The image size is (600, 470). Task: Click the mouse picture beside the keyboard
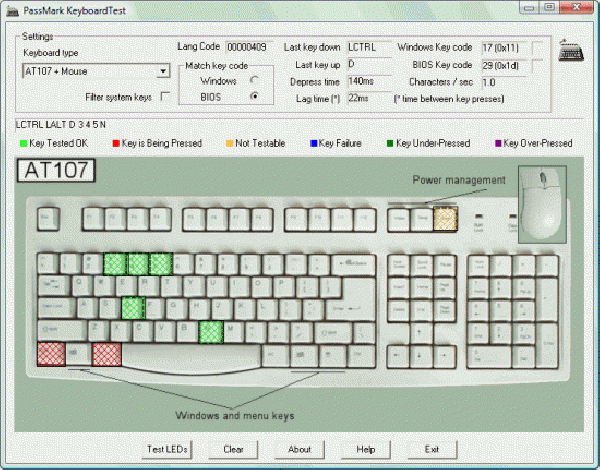click(x=542, y=204)
